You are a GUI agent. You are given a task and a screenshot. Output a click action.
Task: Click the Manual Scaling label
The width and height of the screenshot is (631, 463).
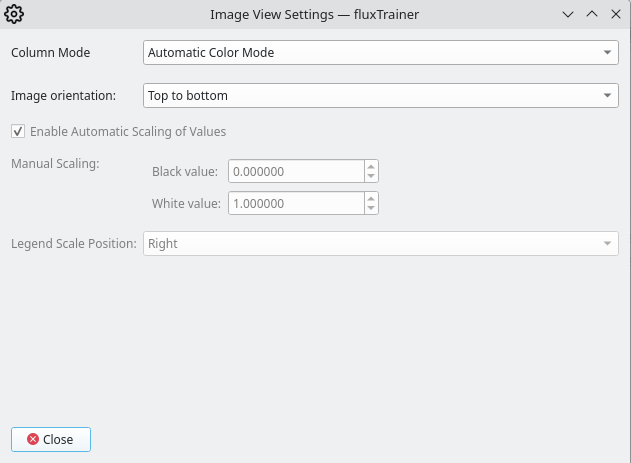click(55, 164)
